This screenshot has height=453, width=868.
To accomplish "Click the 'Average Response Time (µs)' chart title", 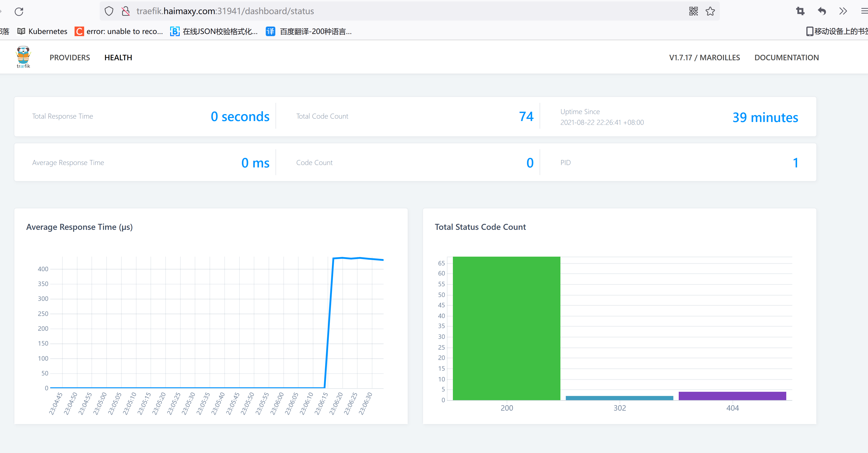I will tap(80, 227).
